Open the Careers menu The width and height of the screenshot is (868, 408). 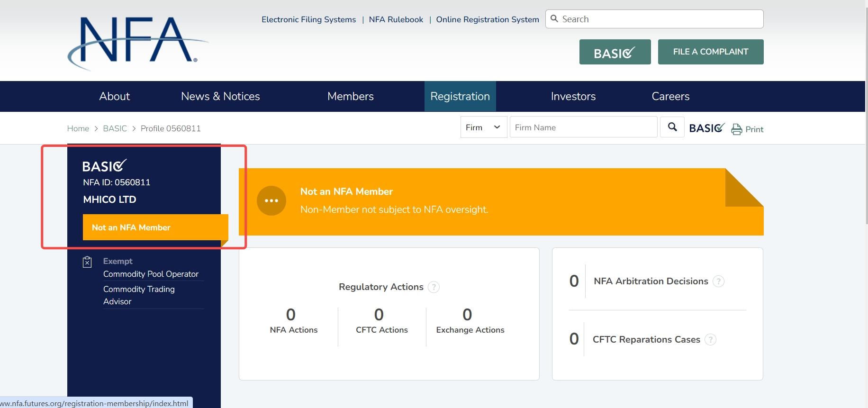pyautogui.click(x=670, y=96)
